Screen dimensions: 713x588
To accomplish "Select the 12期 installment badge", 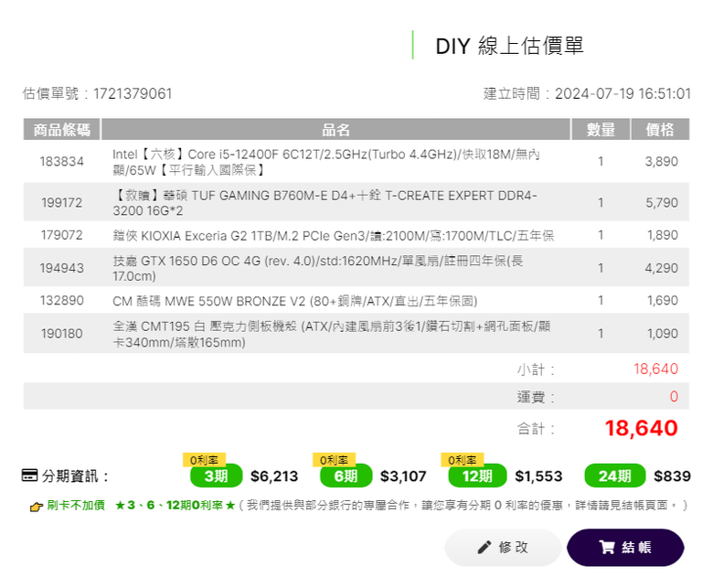I will [x=477, y=476].
